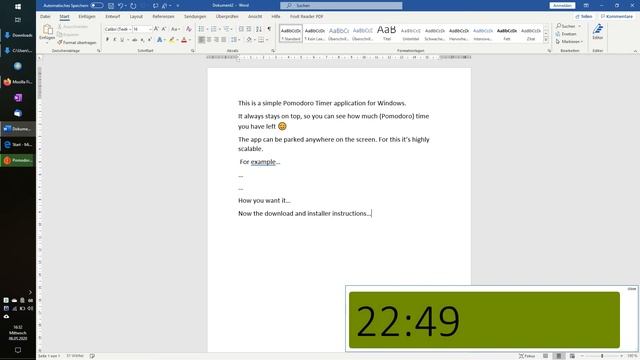Toggle strikethrough formatting
The image size is (640, 360).
pos(134,40)
